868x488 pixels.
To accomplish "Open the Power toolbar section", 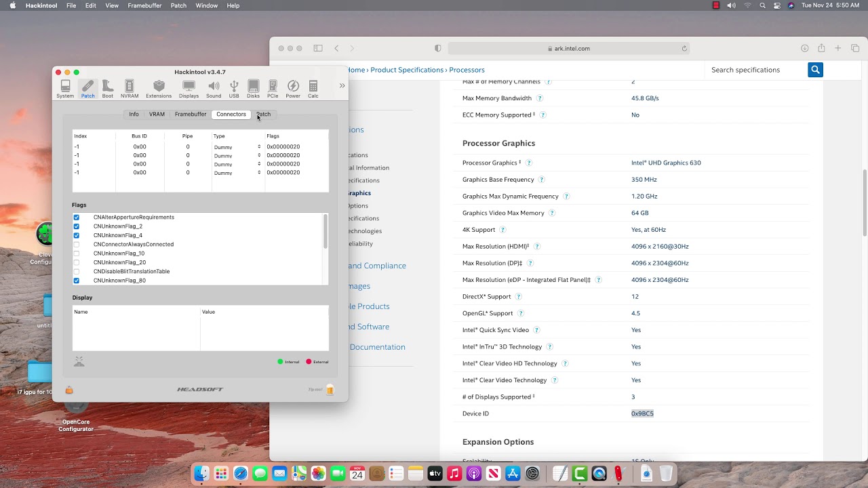I will (x=293, y=89).
